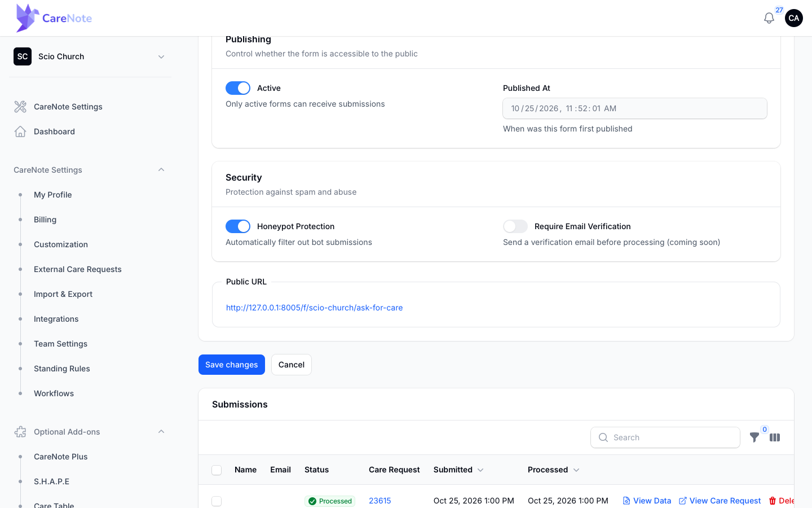Click the CA user avatar
812x508 pixels.
click(794, 18)
